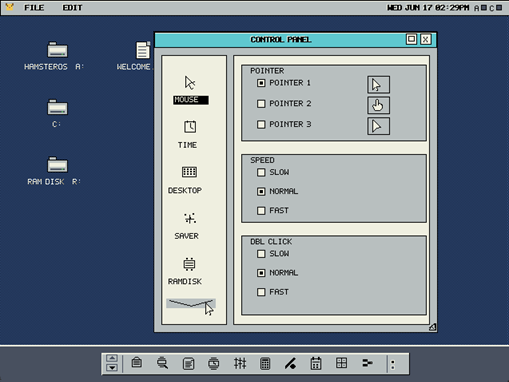Launch the file manager bag icon in dock
This screenshot has width=509, height=382.
(137, 363)
